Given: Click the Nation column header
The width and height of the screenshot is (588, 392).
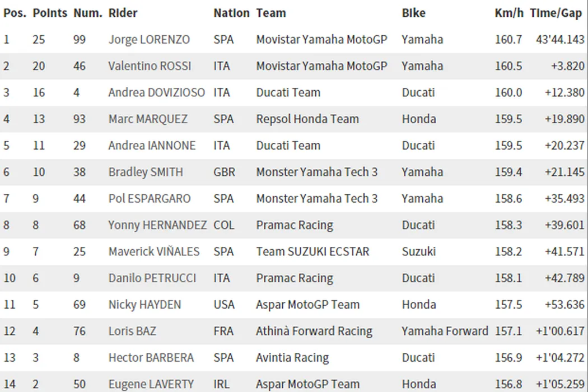Looking at the screenshot, I should [x=231, y=13].
